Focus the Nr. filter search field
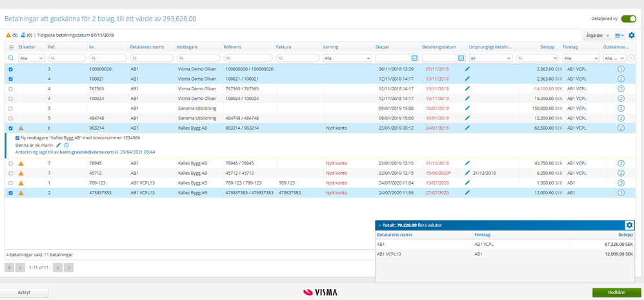Screen dimensions: 644x300 (x=108, y=58)
